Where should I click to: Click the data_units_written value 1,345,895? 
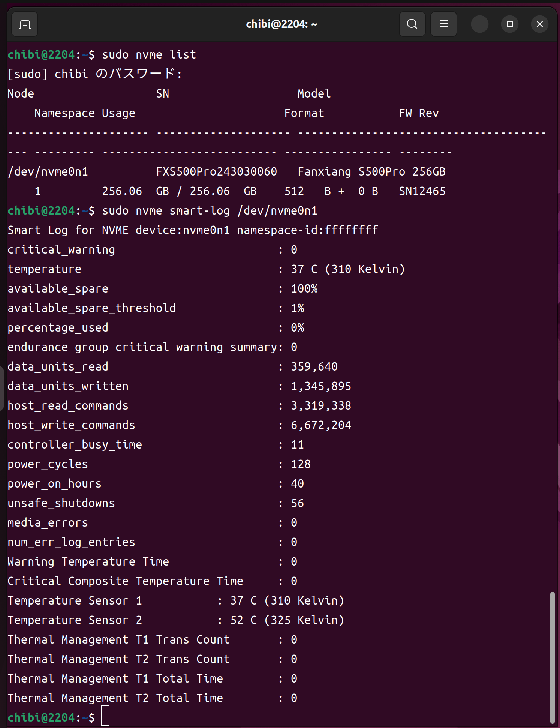pos(321,386)
